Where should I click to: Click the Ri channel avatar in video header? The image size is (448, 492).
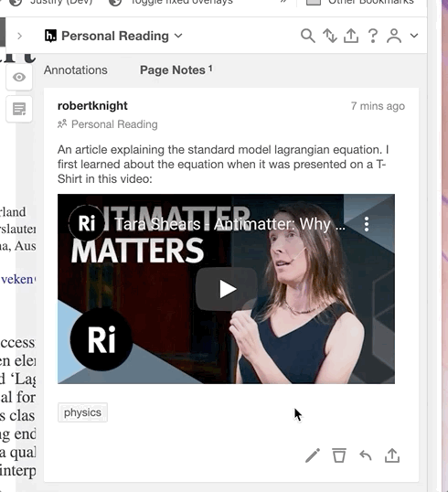[x=87, y=223]
